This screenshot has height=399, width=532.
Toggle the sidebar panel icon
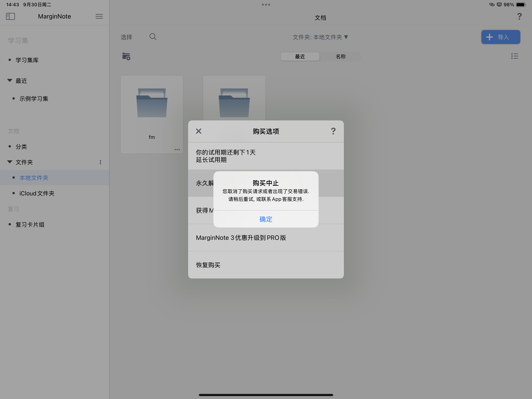click(x=10, y=16)
